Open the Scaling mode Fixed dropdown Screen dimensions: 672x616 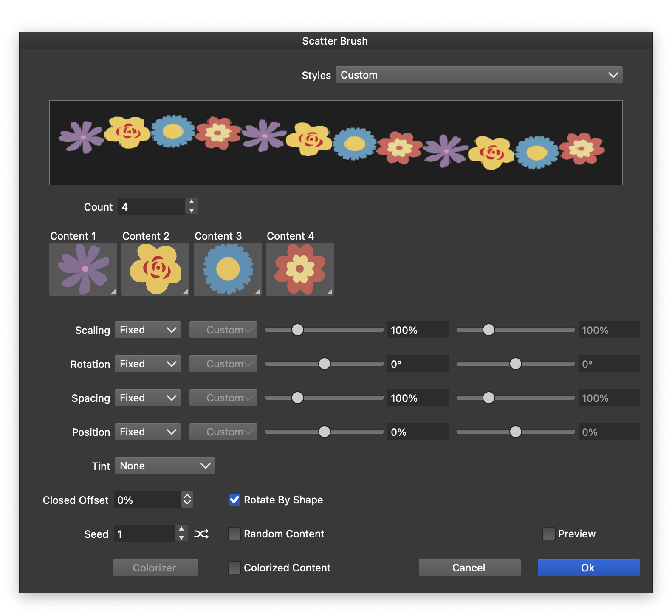coord(147,330)
